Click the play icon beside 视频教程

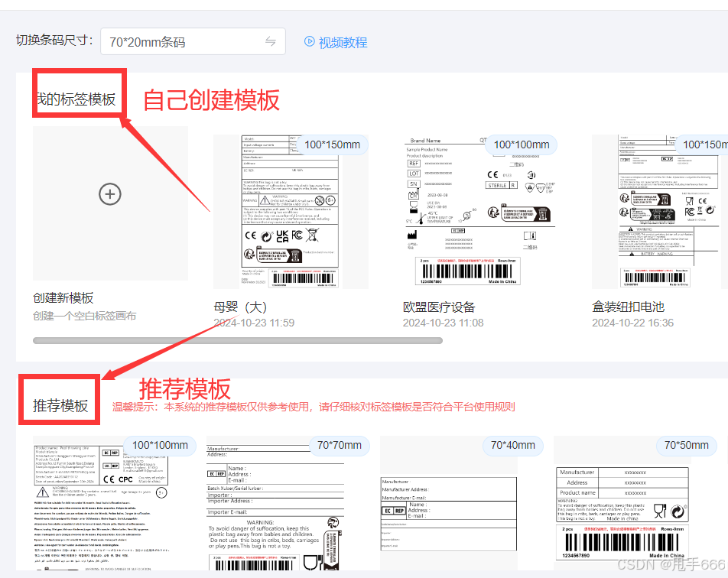point(309,41)
